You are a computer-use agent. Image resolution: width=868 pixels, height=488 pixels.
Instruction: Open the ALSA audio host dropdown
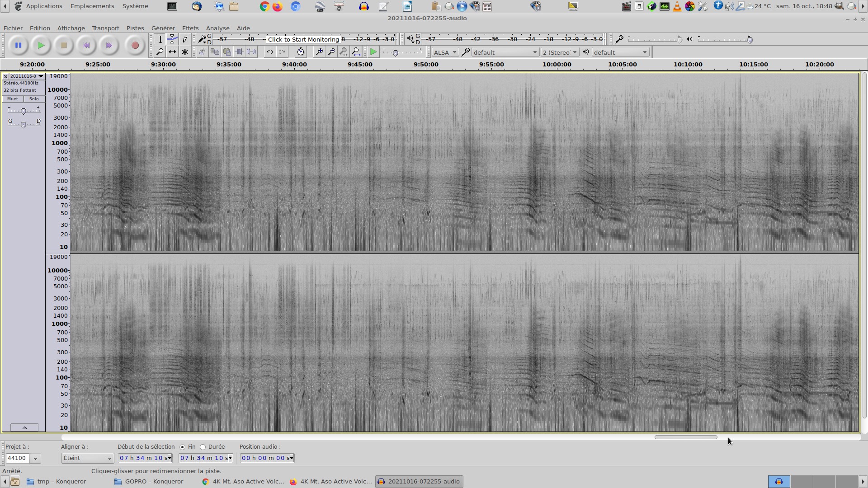445,52
